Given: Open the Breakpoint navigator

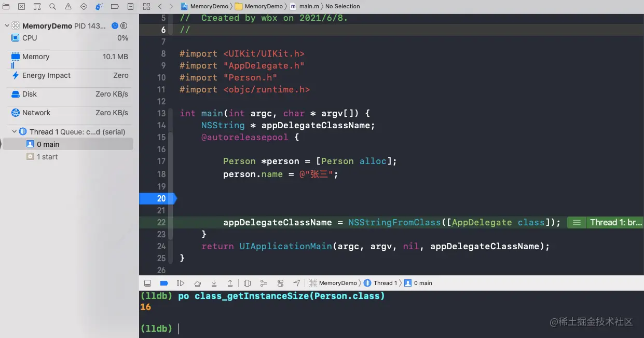Looking at the screenshot, I should click(x=115, y=6).
